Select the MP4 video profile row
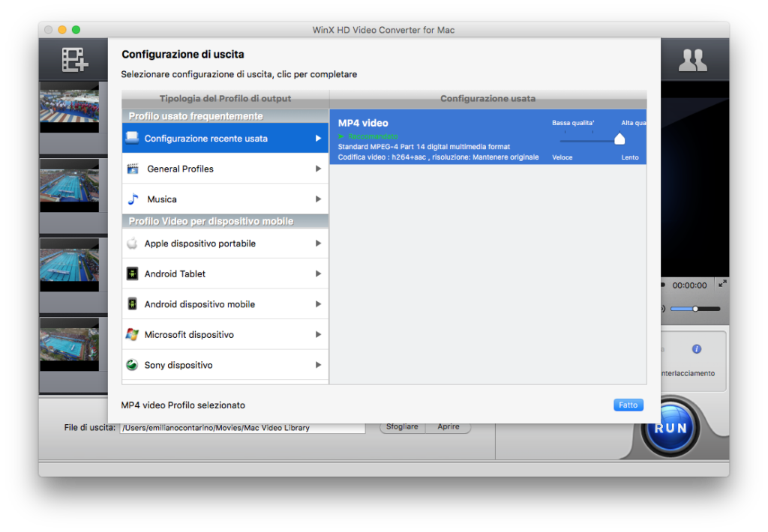The height and width of the screenshot is (532, 768). point(488,137)
